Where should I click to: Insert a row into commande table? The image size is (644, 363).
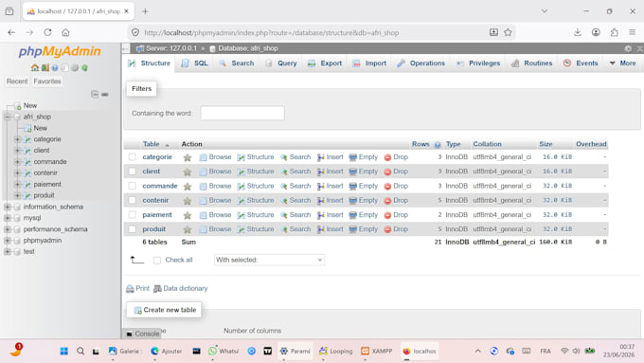click(331, 186)
